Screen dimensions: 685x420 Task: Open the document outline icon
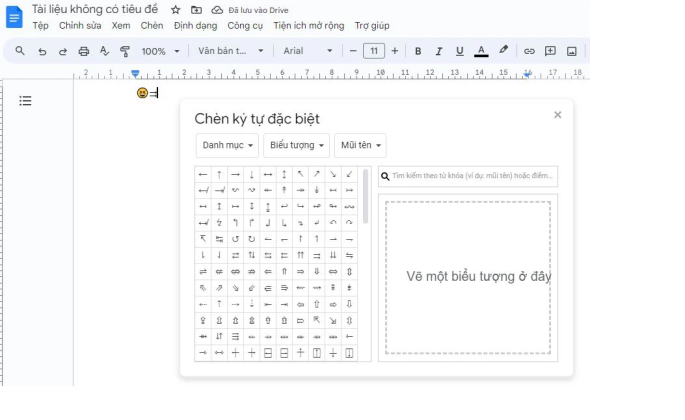click(26, 101)
